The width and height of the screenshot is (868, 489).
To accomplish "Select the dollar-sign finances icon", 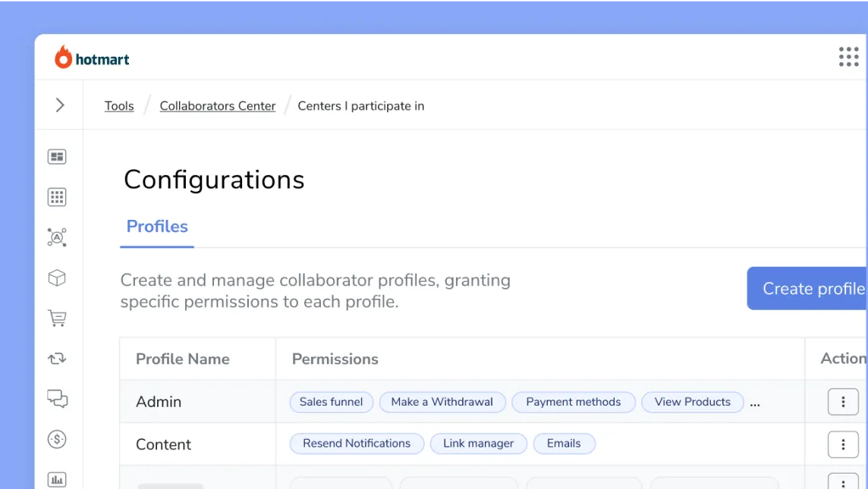I will coord(57,440).
